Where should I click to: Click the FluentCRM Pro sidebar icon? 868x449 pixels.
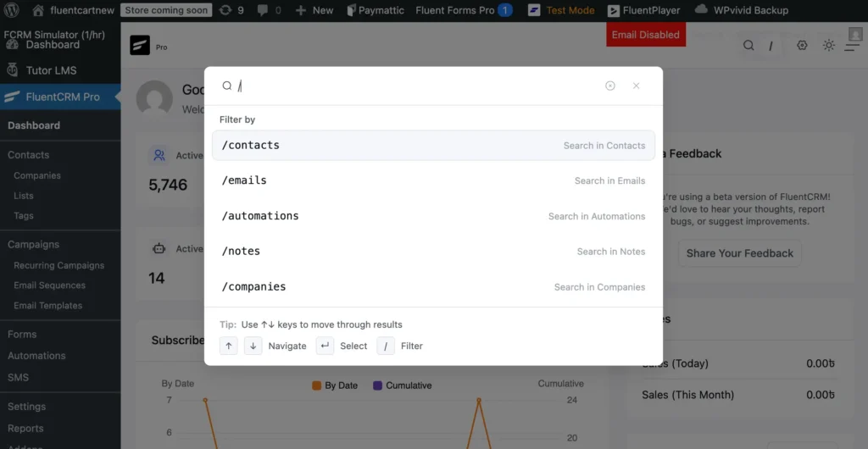click(x=12, y=97)
